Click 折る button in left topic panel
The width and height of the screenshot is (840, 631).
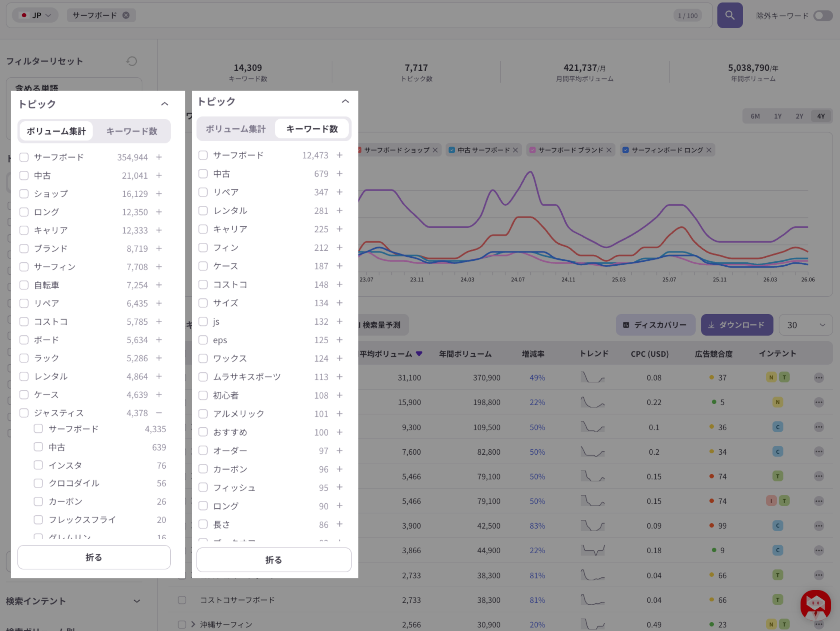(x=94, y=557)
